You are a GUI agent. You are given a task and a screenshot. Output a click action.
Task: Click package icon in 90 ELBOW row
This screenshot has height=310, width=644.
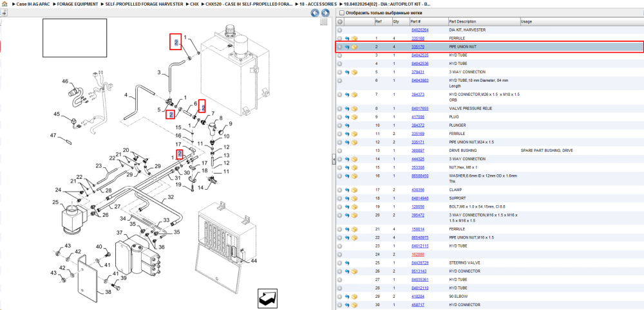click(x=354, y=296)
